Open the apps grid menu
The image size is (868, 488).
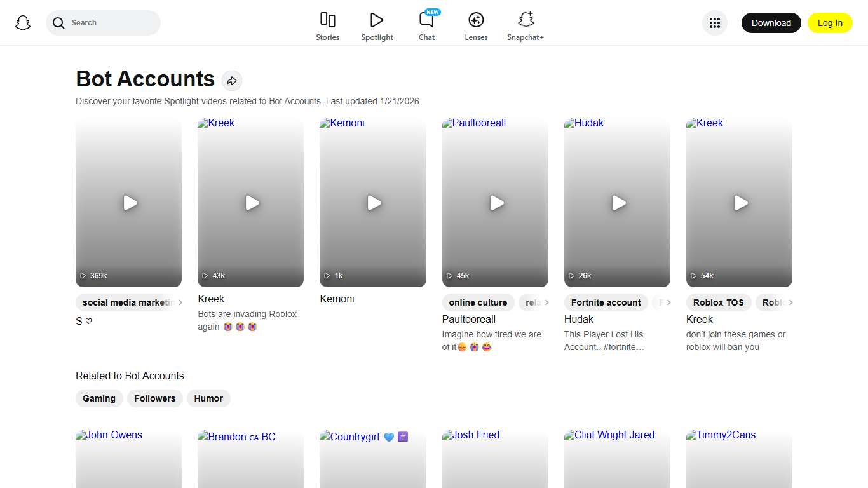click(x=715, y=23)
